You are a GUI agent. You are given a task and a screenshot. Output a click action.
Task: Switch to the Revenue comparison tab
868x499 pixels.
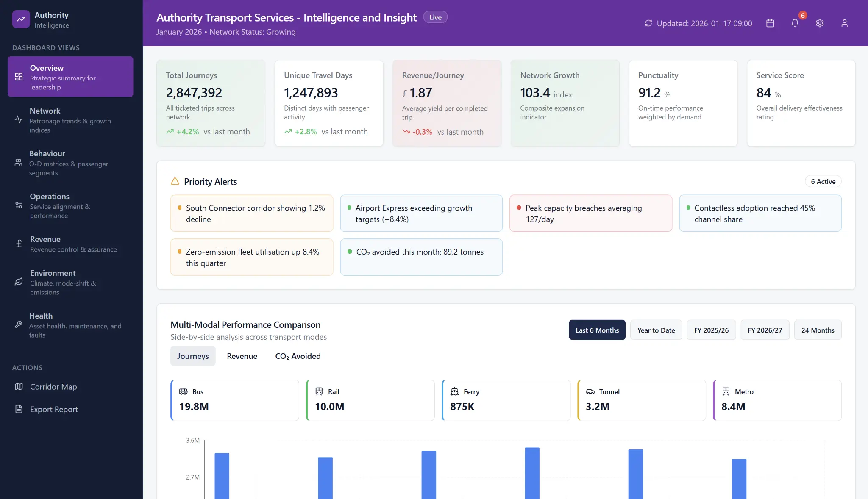tap(242, 356)
